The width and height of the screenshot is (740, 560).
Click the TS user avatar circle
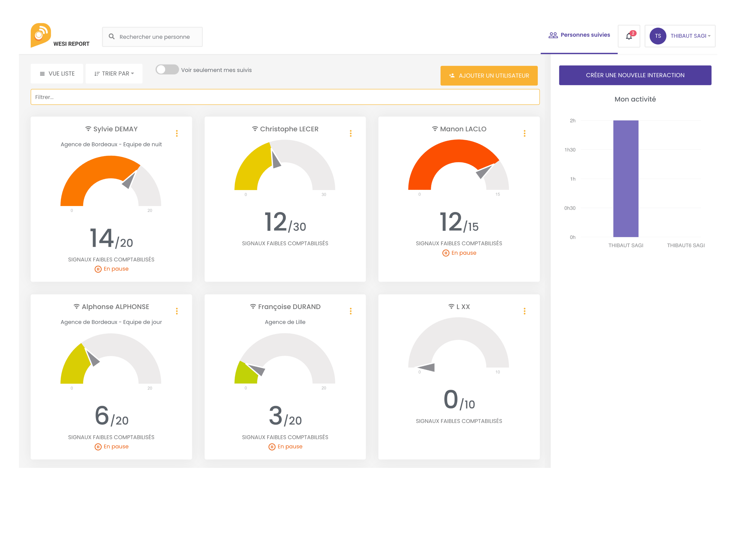[x=657, y=36]
